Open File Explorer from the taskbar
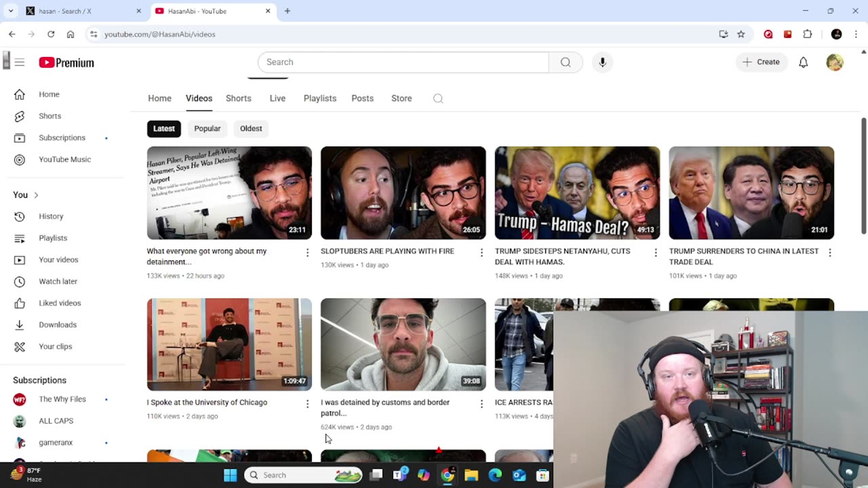The width and height of the screenshot is (868, 488). click(x=471, y=475)
